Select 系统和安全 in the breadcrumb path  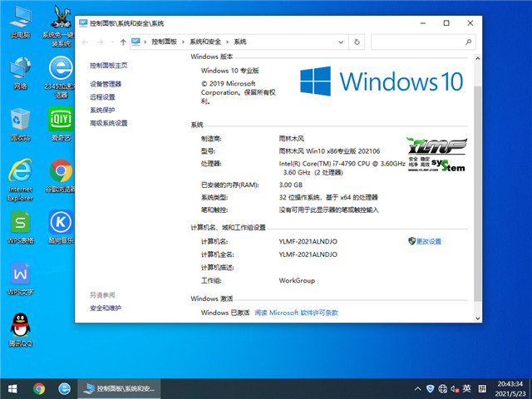[x=205, y=42]
